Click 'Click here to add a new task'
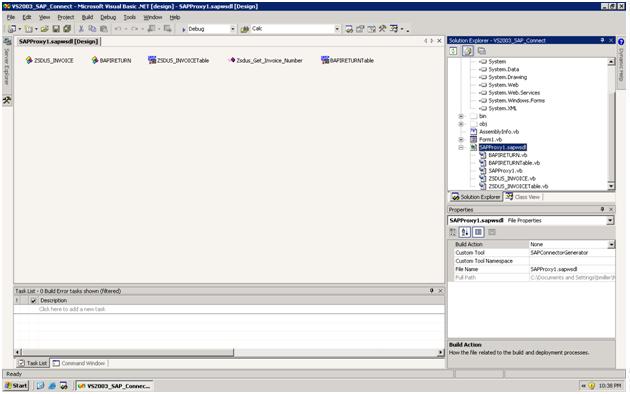Image resolution: width=630 pixels, height=394 pixels. (72, 309)
